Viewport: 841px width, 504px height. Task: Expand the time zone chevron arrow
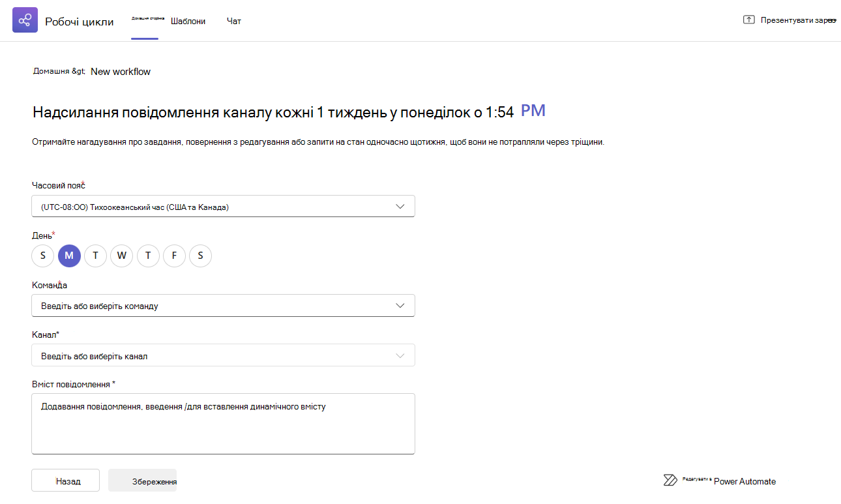(400, 207)
